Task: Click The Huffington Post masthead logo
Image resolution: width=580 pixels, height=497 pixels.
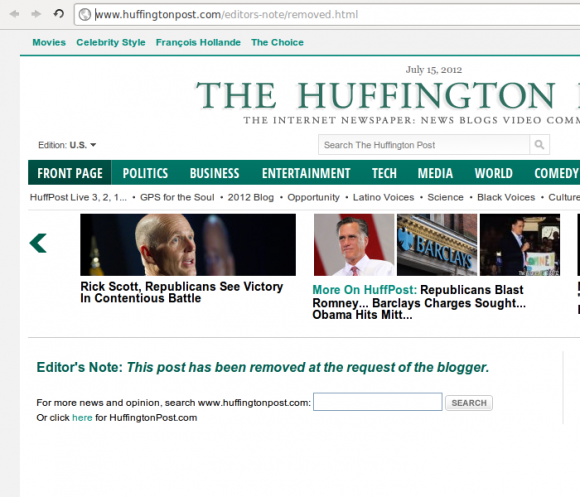Action: (x=387, y=95)
